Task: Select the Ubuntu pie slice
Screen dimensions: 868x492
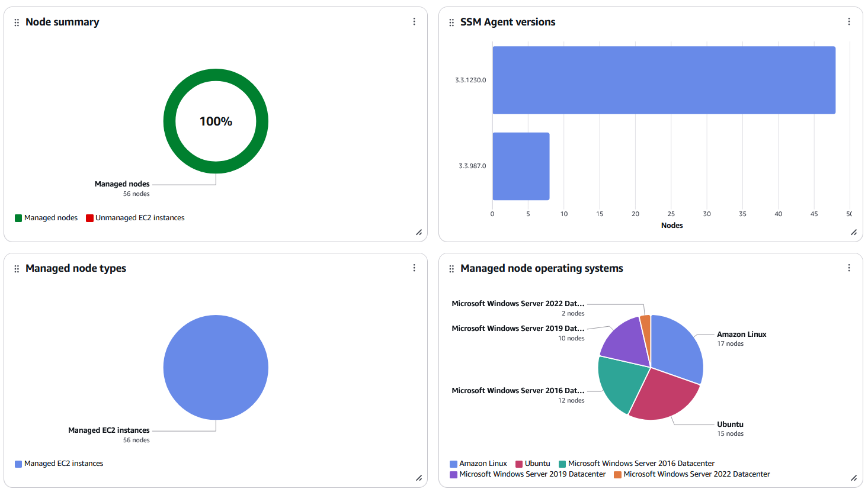Action: [665, 395]
